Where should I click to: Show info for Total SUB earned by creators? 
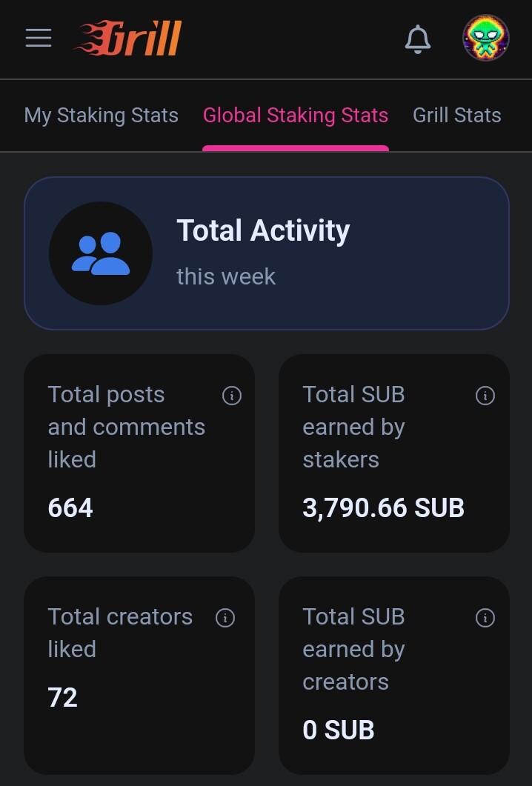[x=485, y=618]
